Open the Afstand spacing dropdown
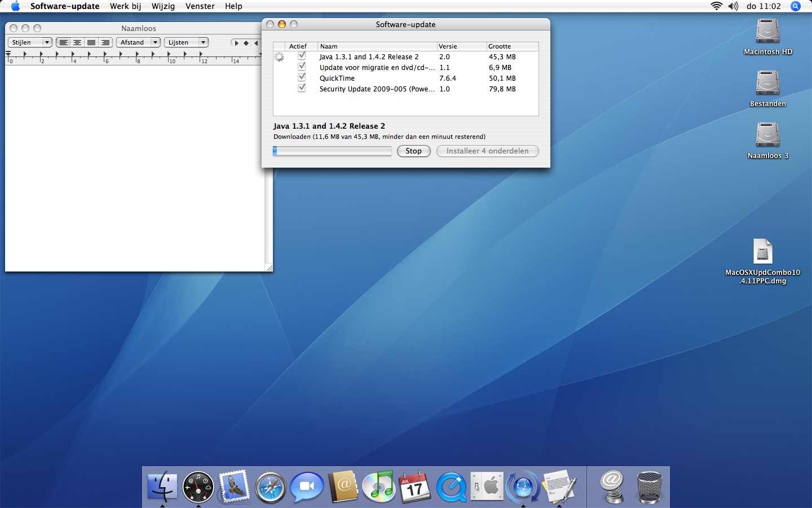This screenshot has height=508, width=812. tap(138, 42)
